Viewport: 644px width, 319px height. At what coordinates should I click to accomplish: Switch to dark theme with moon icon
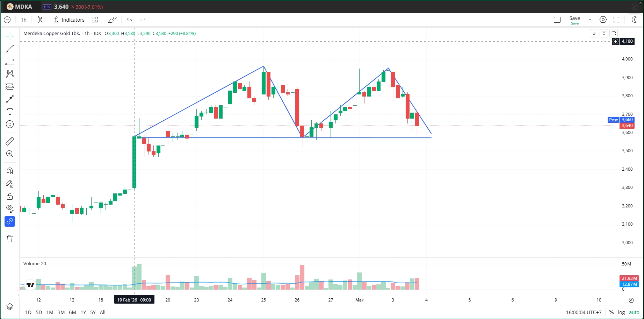coord(635,20)
